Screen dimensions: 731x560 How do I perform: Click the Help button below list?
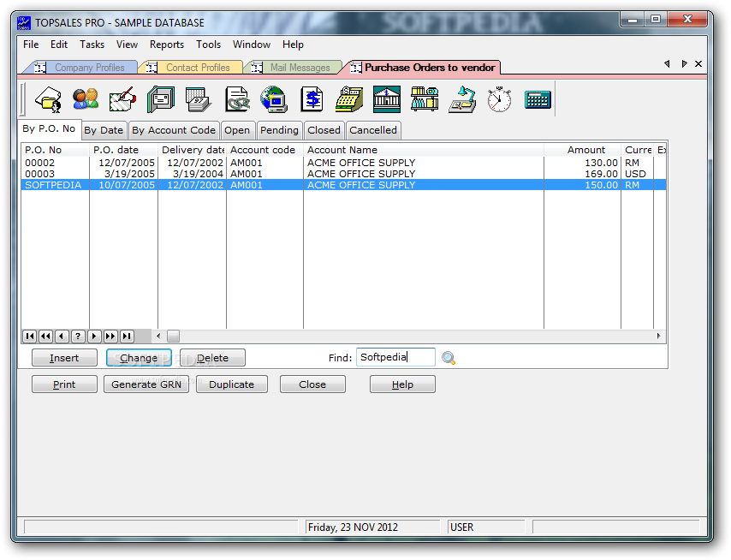[x=402, y=384]
